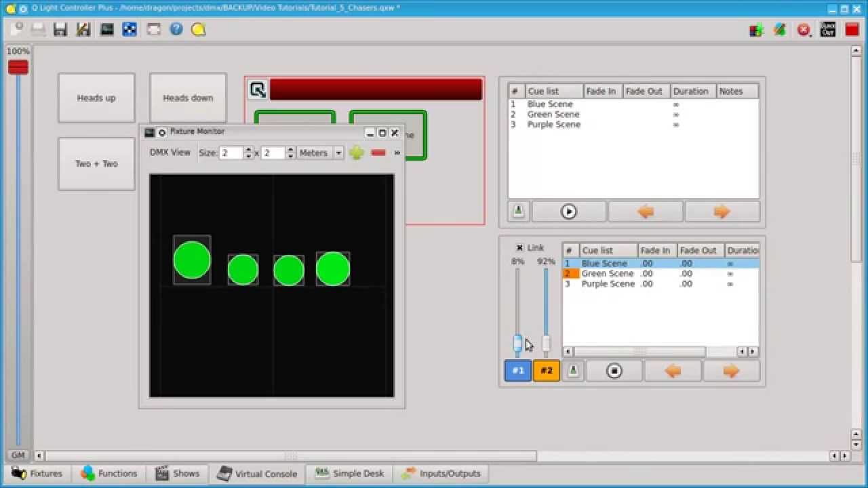Image resolution: width=868 pixels, height=488 pixels.
Task: Click the second Size input field
Action: coord(273,152)
